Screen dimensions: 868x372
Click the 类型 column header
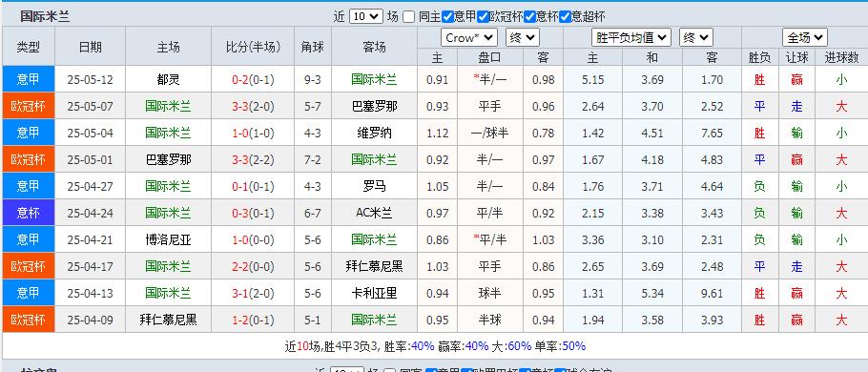[29, 47]
